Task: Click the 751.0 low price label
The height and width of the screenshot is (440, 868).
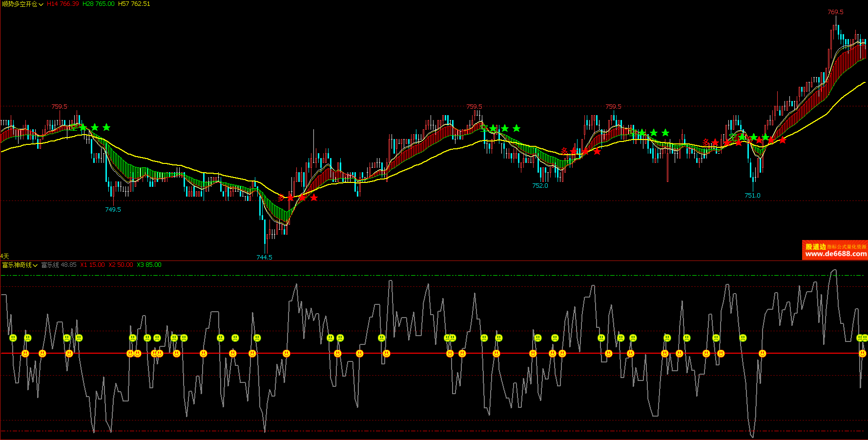Action: tap(752, 195)
